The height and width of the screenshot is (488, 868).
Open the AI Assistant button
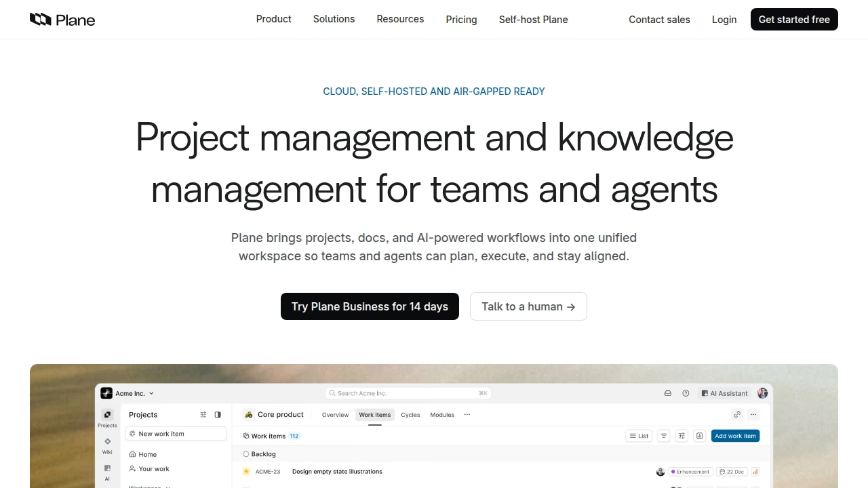coord(724,393)
